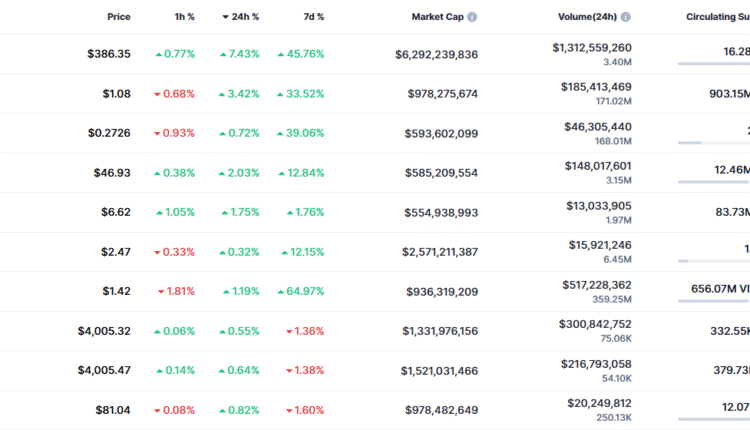This screenshot has height=430, width=750.
Task: Click the red down arrow beside 1.81%
Action: (162, 292)
